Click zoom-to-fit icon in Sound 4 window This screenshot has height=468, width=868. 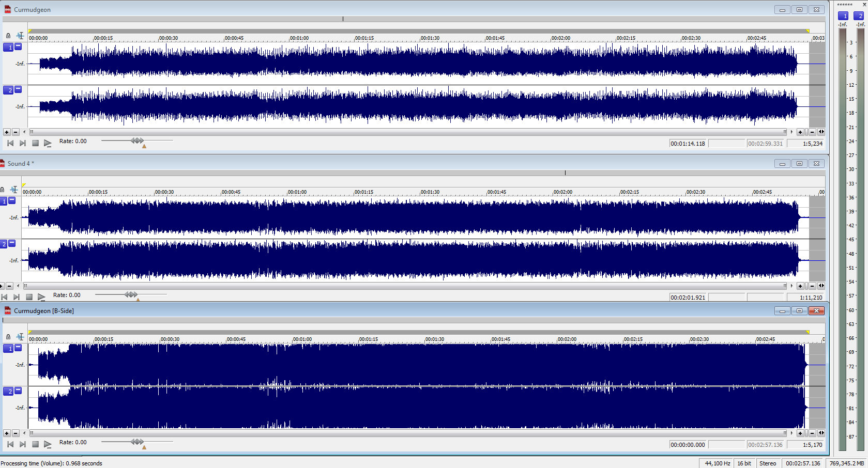pyautogui.click(x=821, y=286)
